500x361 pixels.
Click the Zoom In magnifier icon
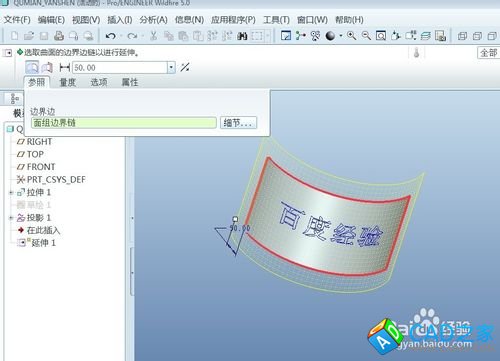click(351, 35)
